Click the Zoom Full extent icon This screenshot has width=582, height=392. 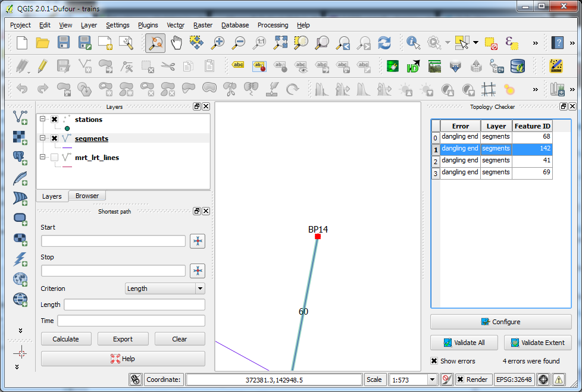[280, 43]
